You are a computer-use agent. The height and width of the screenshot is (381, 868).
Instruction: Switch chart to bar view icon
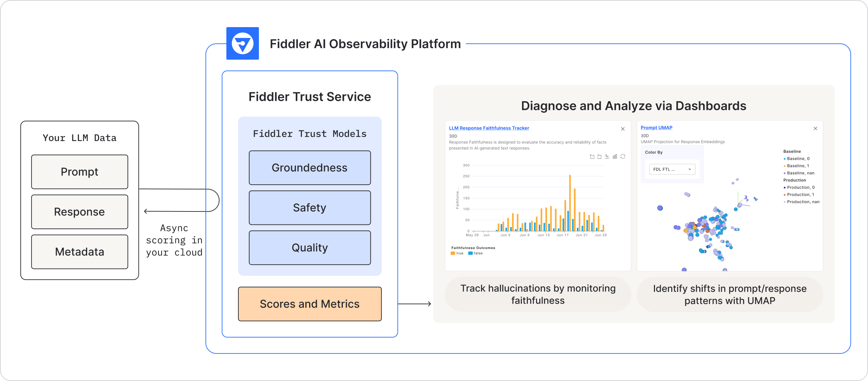(615, 157)
